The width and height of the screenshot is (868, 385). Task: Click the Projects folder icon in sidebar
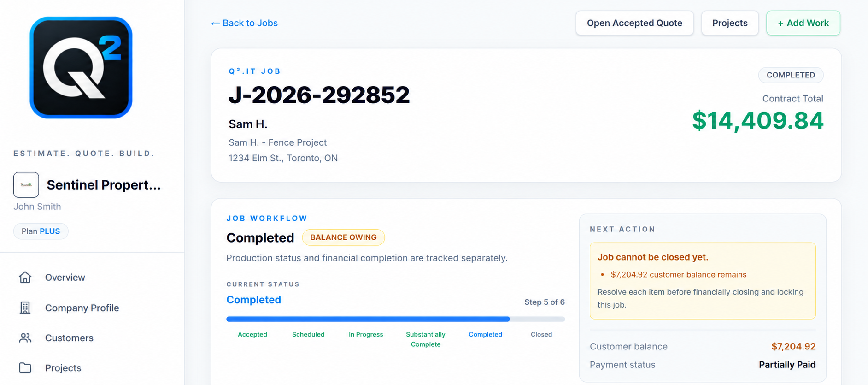(25, 368)
